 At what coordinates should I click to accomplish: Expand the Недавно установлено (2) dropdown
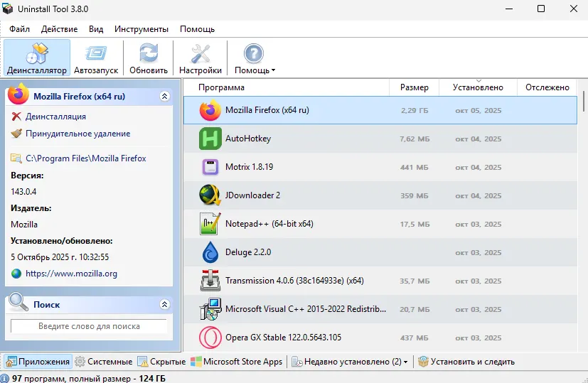[x=405, y=362]
